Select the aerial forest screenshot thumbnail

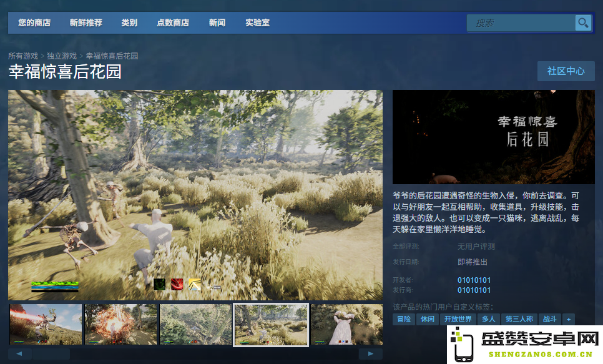(195, 325)
